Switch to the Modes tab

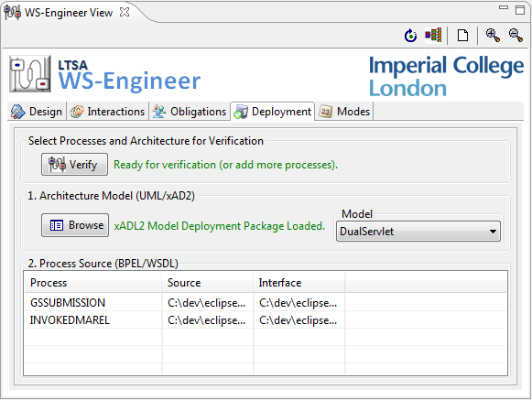click(344, 112)
